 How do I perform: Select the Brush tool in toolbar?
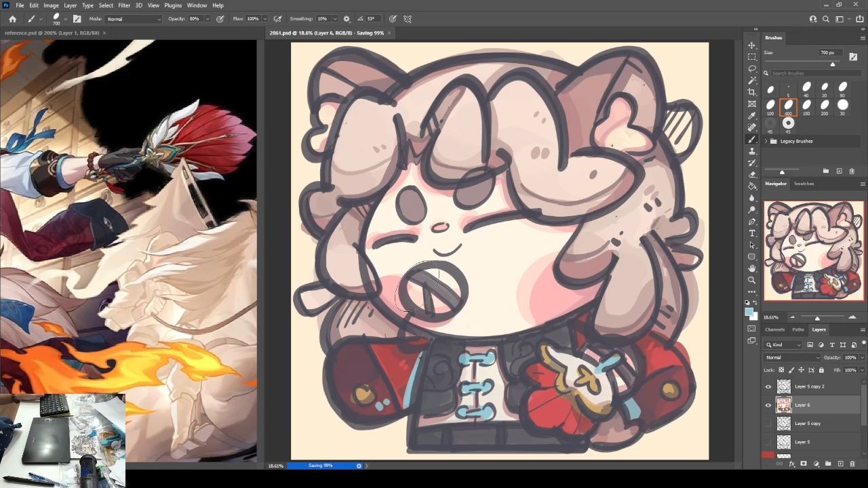pos(752,139)
